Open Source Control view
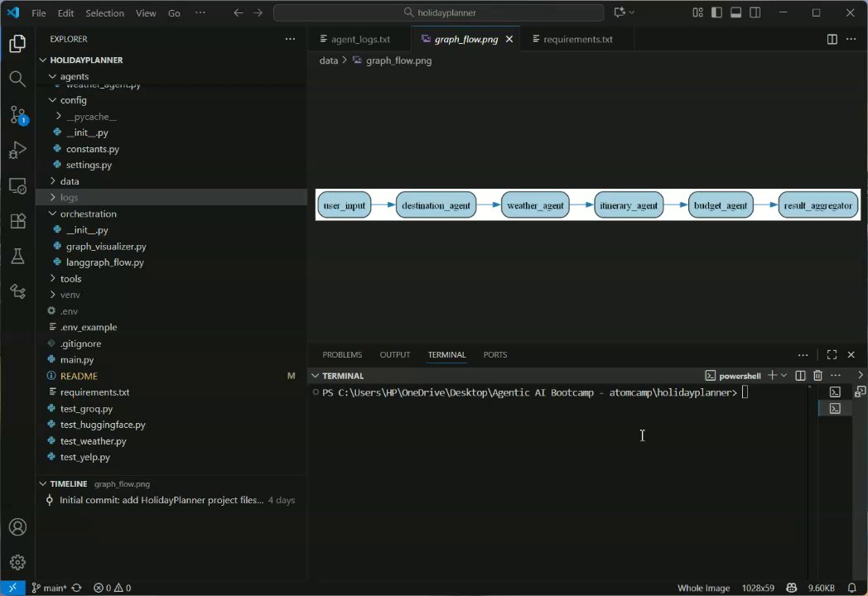 [17, 114]
